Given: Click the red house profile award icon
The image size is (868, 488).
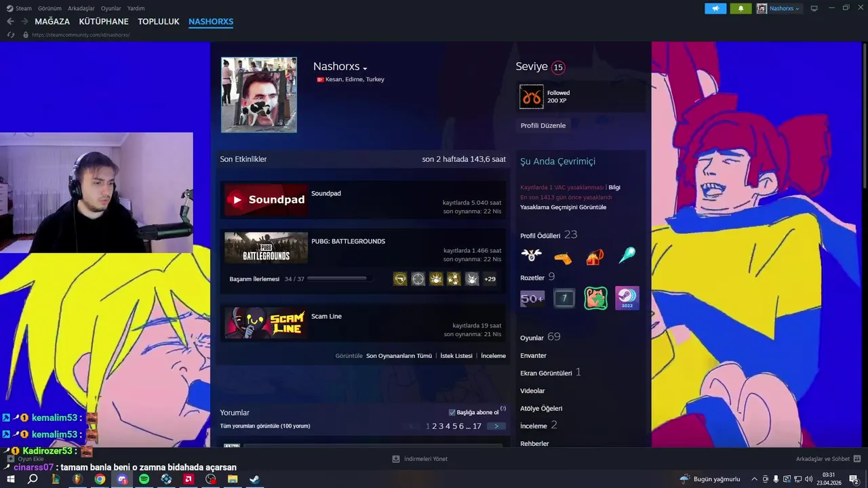Looking at the screenshot, I should [x=595, y=256].
